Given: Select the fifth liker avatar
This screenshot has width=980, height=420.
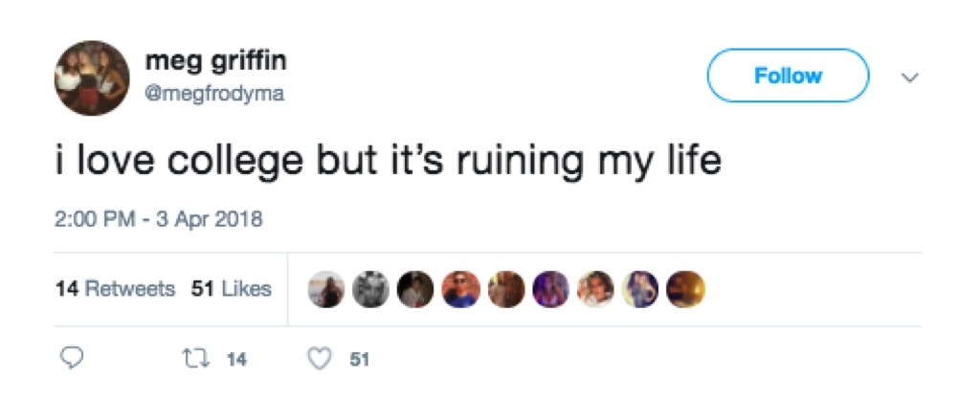Looking at the screenshot, I should pos(505,289).
